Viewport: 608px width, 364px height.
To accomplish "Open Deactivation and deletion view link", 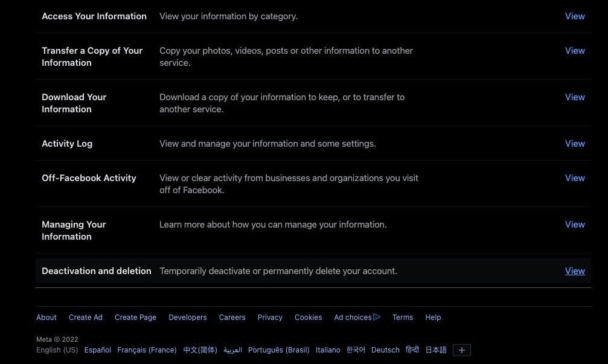I will (x=574, y=271).
